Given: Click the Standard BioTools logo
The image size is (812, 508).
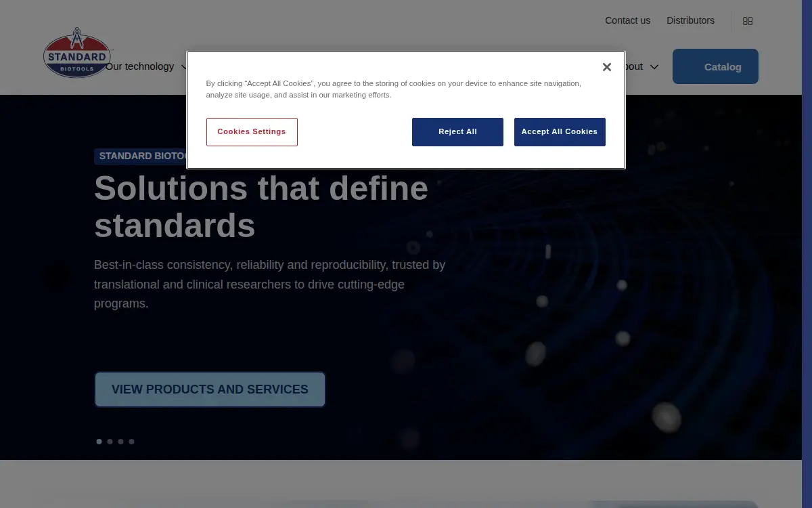Looking at the screenshot, I should (x=77, y=53).
